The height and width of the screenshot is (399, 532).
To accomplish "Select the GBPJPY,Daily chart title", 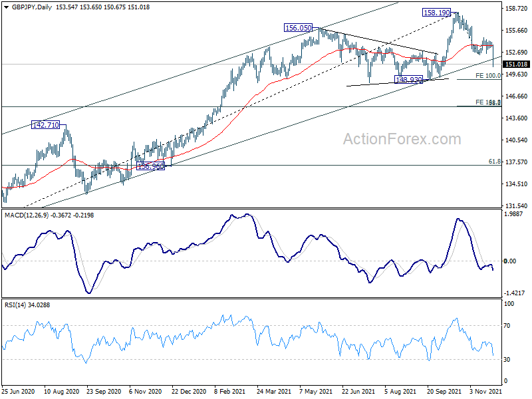I will click(x=32, y=7).
